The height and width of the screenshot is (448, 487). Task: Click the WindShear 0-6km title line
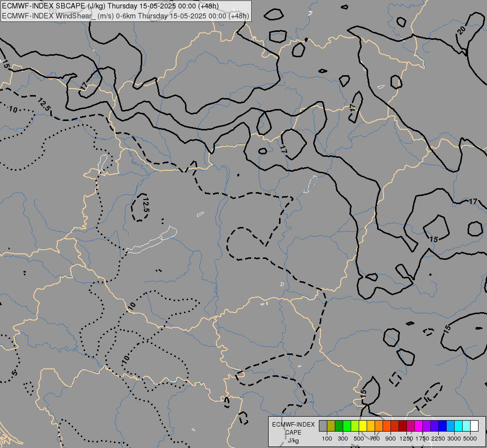click(125, 16)
